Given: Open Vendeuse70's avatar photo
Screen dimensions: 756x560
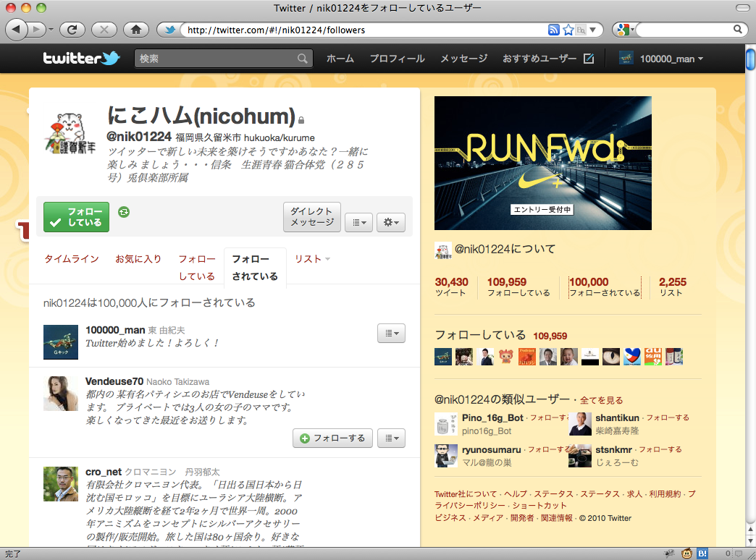Looking at the screenshot, I should [61, 394].
